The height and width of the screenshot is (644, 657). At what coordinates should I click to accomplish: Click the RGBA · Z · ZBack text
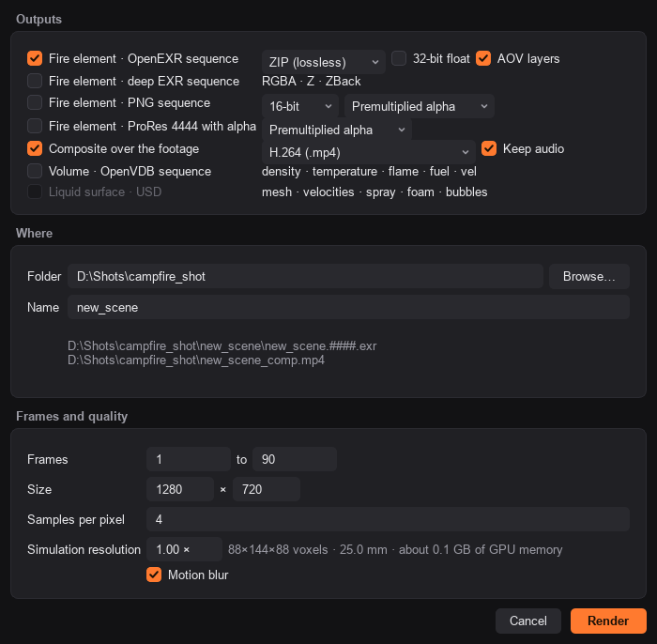tap(312, 81)
